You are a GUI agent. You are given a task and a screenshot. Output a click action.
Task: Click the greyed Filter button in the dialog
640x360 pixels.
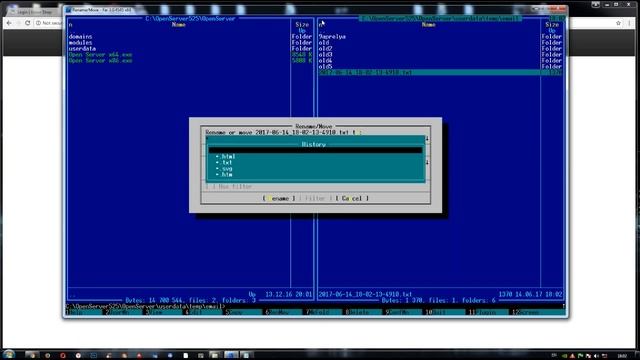point(315,198)
